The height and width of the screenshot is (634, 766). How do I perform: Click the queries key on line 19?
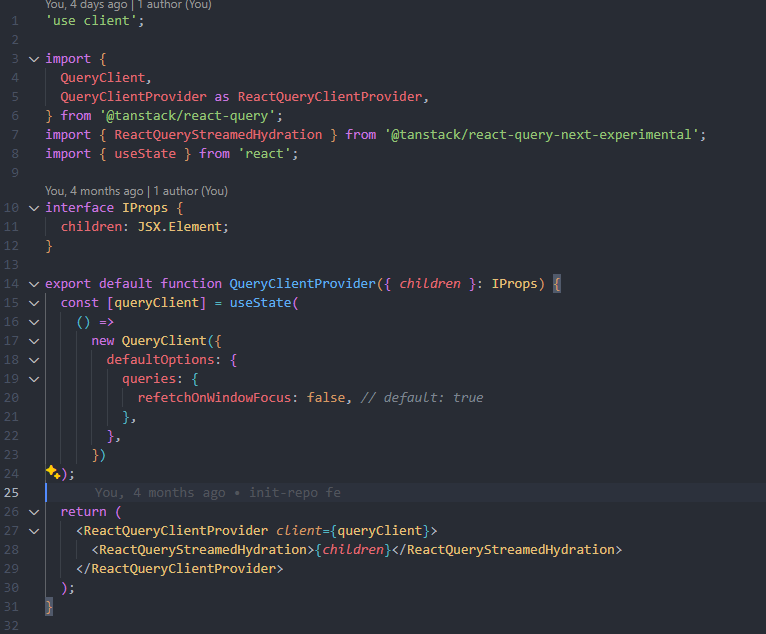pos(149,379)
